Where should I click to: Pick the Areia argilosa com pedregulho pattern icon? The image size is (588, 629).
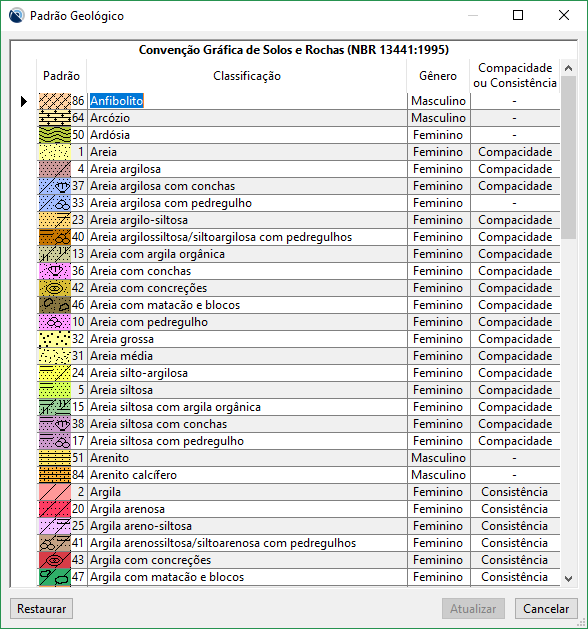(x=55, y=203)
